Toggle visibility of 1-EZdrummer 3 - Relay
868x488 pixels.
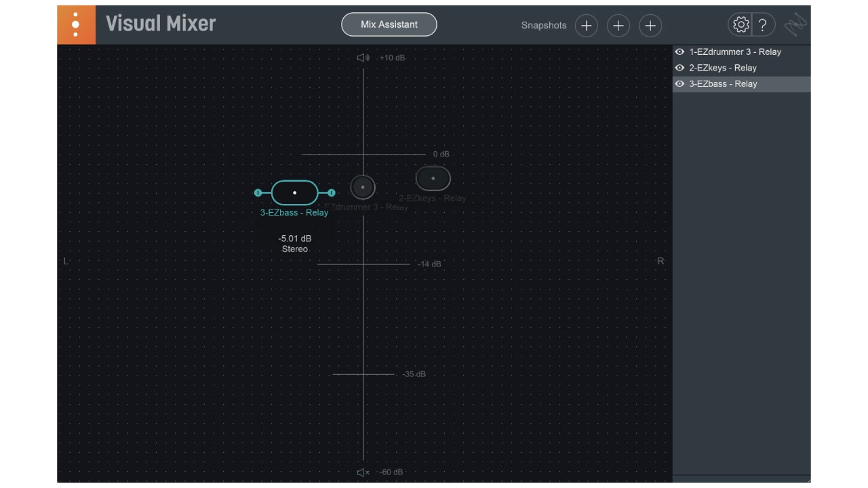(x=679, y=52)
